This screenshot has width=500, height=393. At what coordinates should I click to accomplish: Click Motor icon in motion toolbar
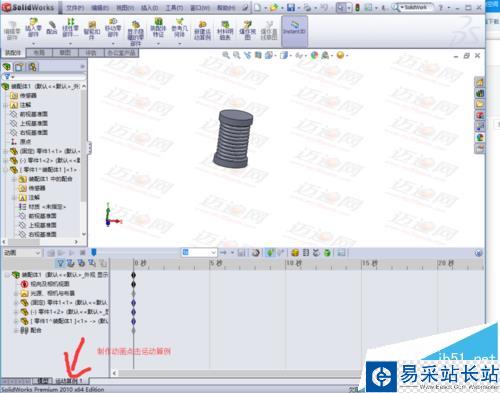click(295, 253)
